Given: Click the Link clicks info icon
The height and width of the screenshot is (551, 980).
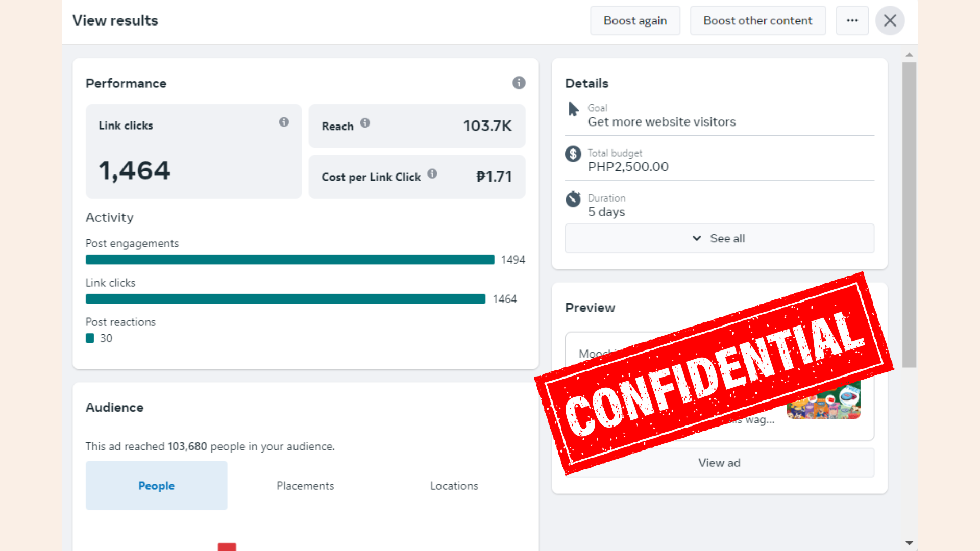Looking at the screenshot, I should point(284,122).
